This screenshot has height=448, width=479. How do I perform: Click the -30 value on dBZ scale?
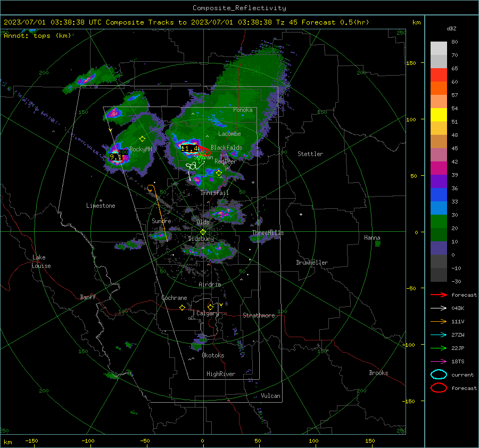(x=456, y=282)
